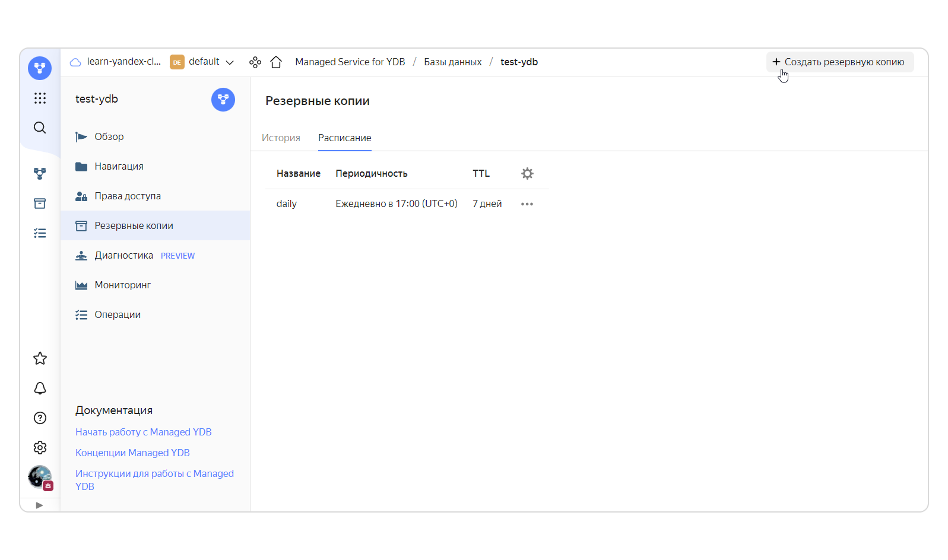Click the 7 дней TTL cell
Image resolution: width=948 pixels, height=560 pixels.
[x=487, y=203]
